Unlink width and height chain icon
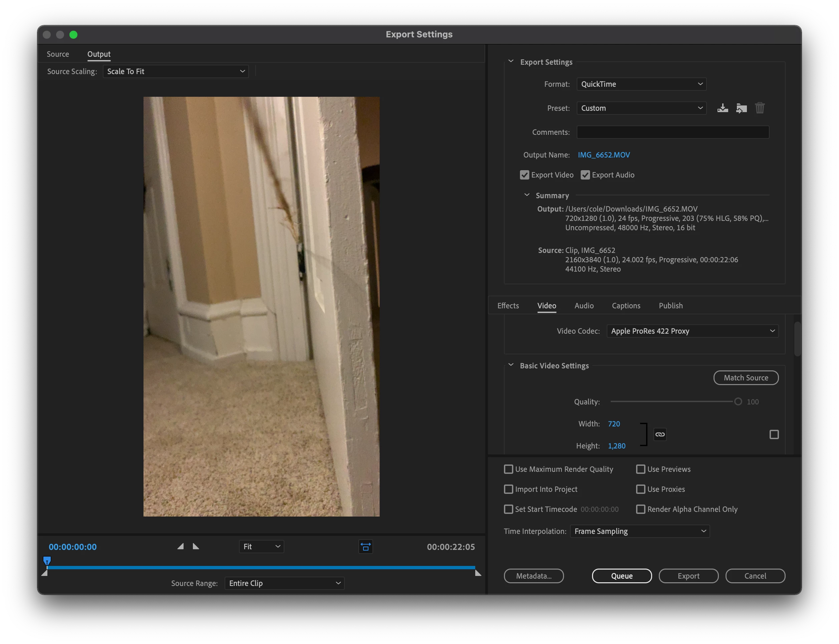 pos(660,434)
